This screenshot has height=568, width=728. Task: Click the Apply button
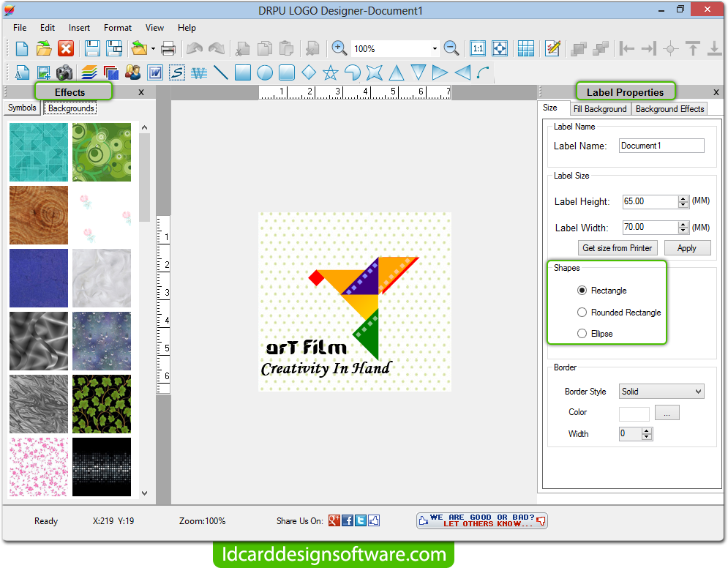(686, 248)
